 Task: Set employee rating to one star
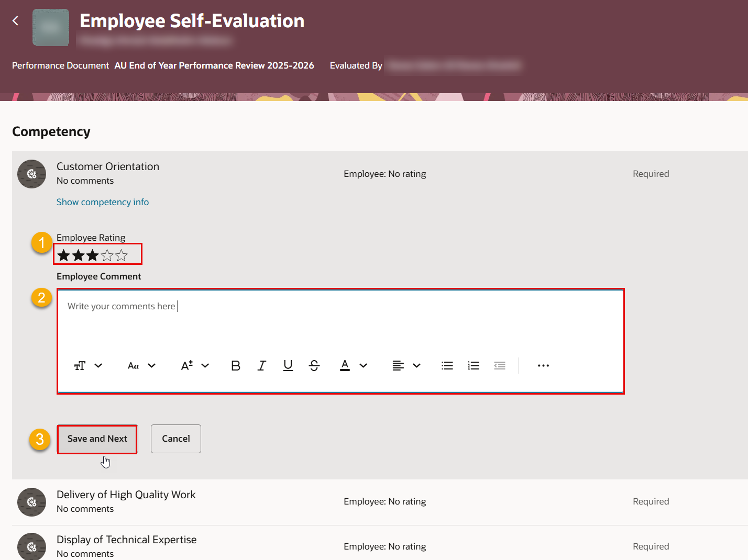pos(64,255)
